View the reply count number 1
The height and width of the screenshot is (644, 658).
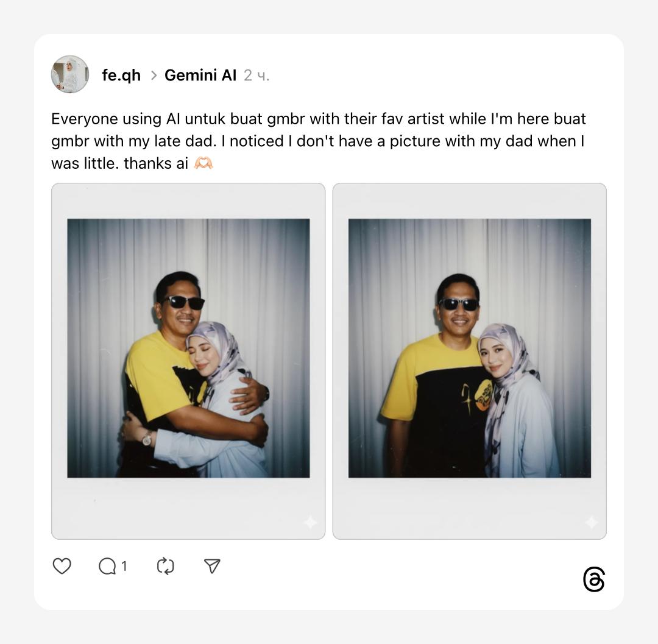[124, 567]
